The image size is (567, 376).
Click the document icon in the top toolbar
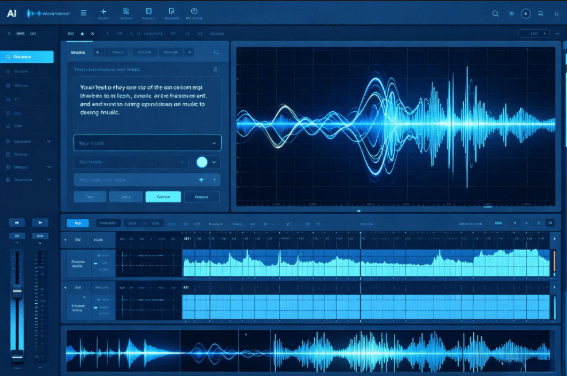point(171,11)
